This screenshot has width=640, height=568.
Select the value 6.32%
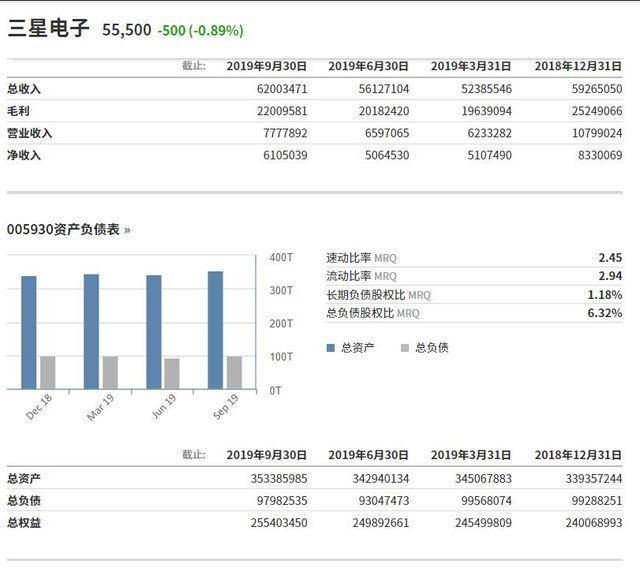pyautogui.click(x=605, y=313)
